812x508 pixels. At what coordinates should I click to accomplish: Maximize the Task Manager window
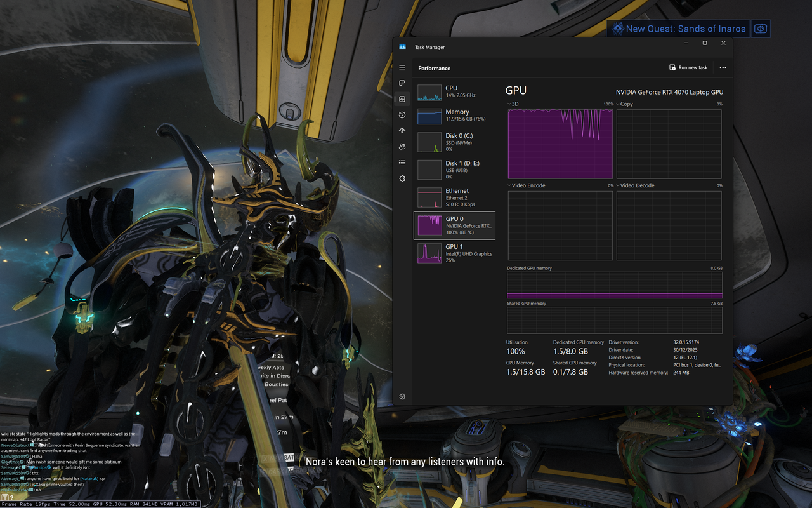pyautogui.click(x=704, y=43)
